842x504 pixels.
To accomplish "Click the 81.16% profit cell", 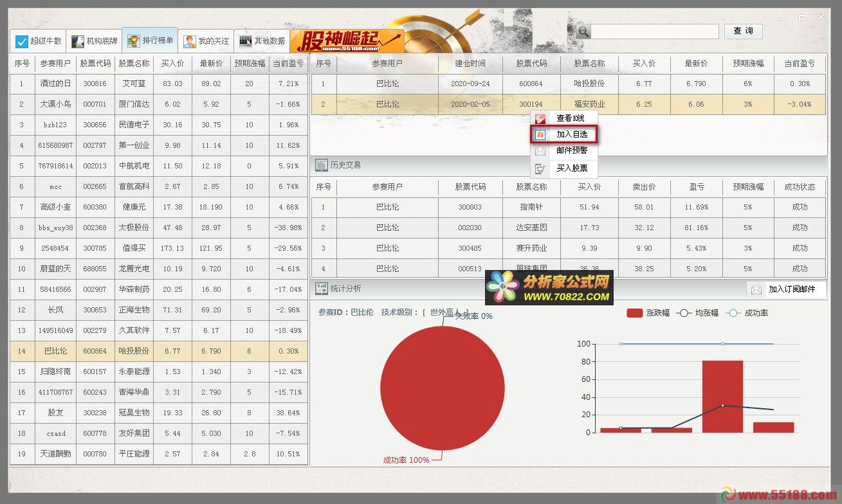I will tap(696, 228).
